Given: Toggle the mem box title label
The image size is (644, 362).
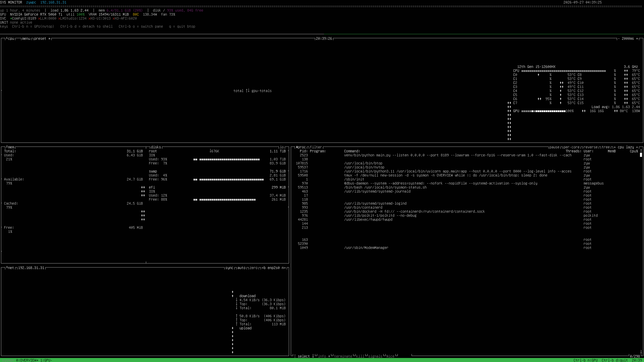Looking at the screenshot, I should click(x=10, y=147).
